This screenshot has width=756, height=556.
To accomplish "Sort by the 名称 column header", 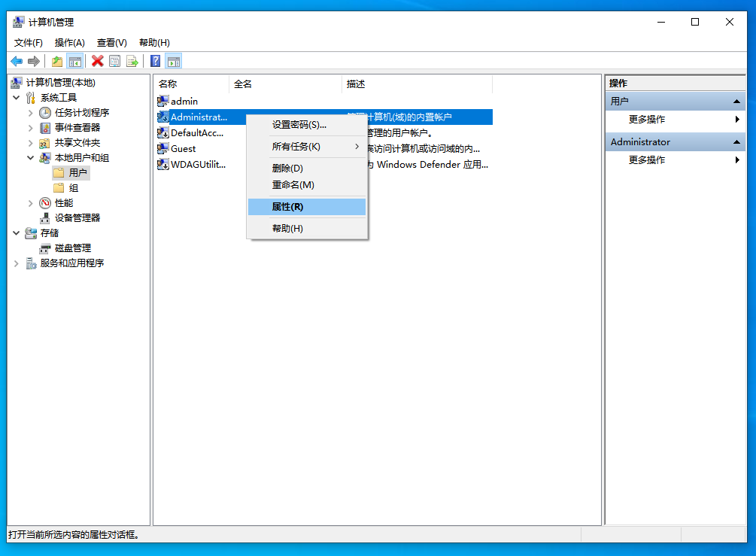I will [191, 84].
